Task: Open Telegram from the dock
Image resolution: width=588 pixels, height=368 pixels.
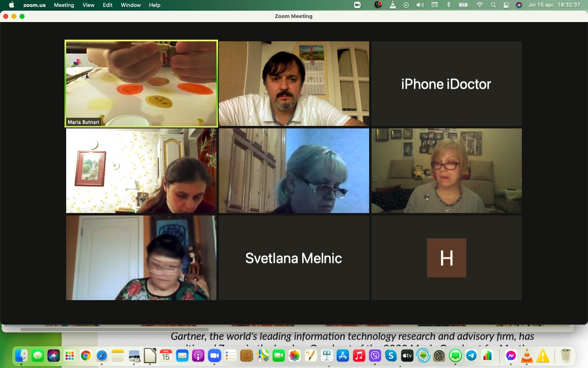Action: 471,356
